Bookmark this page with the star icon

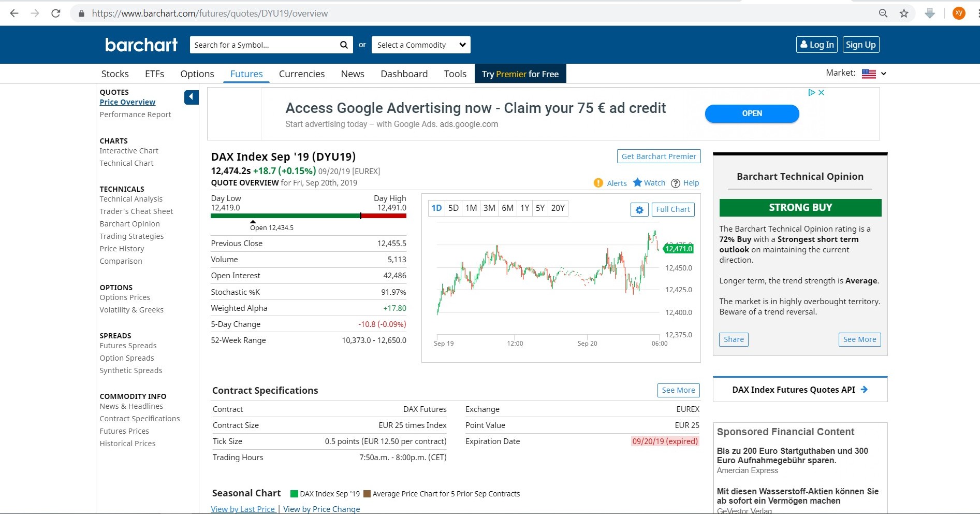pos(904,13)
